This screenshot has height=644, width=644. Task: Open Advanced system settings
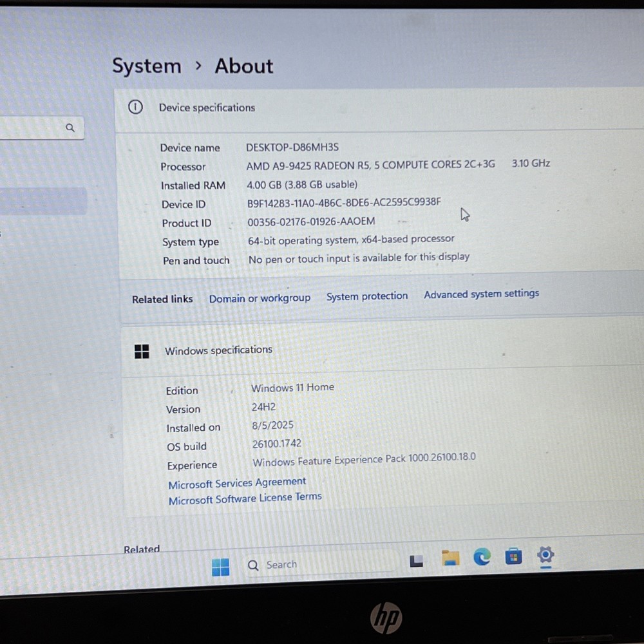(x=481, y=294)
